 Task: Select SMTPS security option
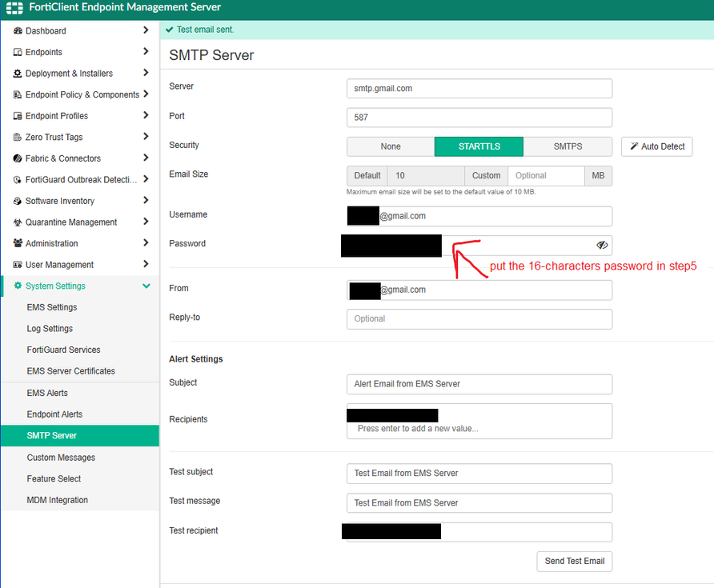(x=568, y=146)
